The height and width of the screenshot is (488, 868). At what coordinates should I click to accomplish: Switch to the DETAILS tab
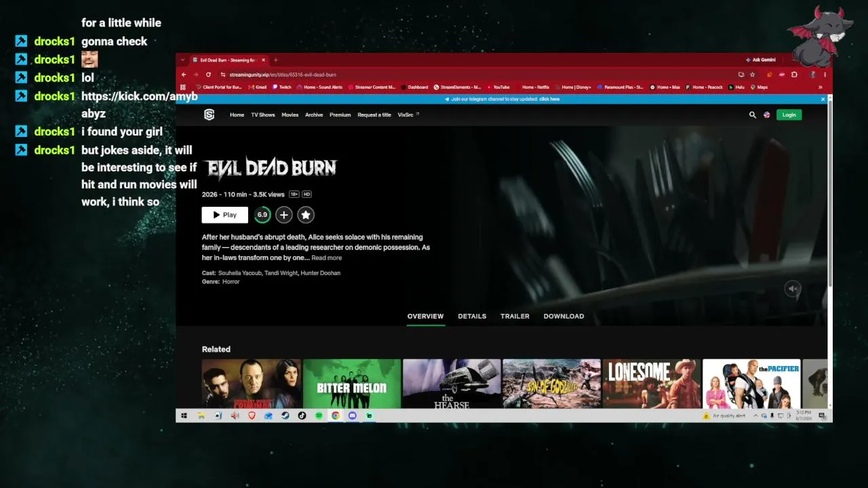point(472,317)
